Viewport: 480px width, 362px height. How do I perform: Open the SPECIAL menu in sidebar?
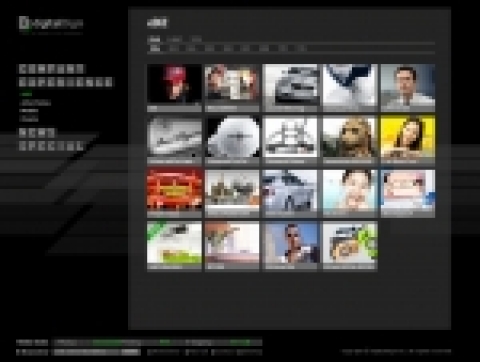tap(51, 146)
